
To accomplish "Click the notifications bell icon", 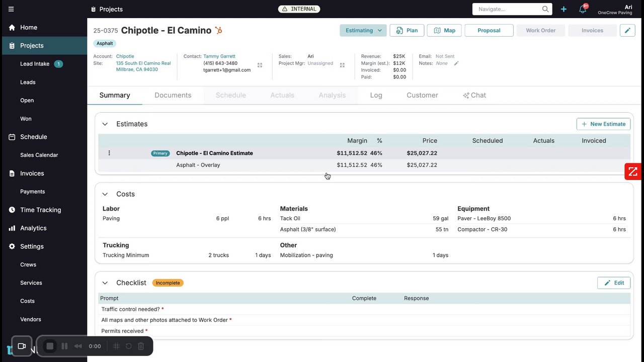I will (x=583, y=9).
